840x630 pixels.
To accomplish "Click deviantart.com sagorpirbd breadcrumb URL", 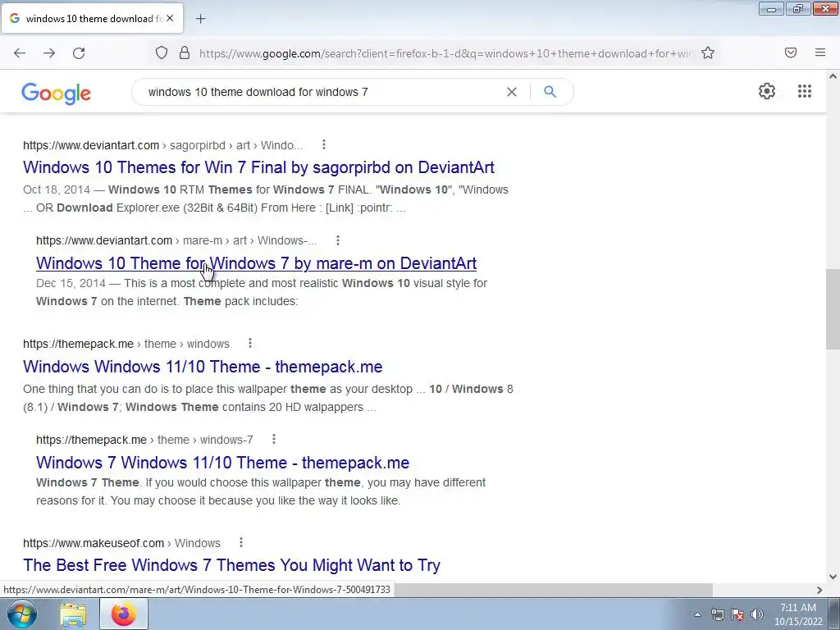I will click(163, 145).
